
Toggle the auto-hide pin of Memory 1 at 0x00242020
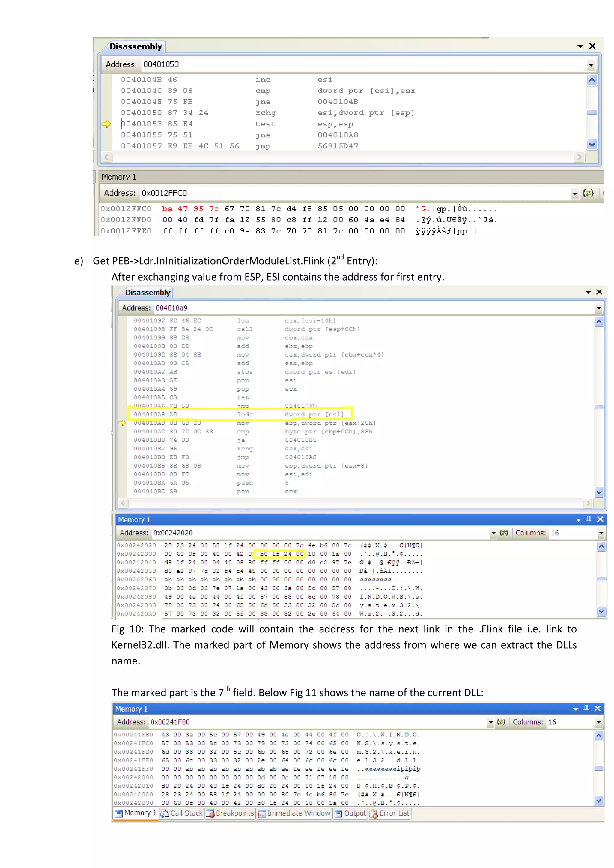589,519
